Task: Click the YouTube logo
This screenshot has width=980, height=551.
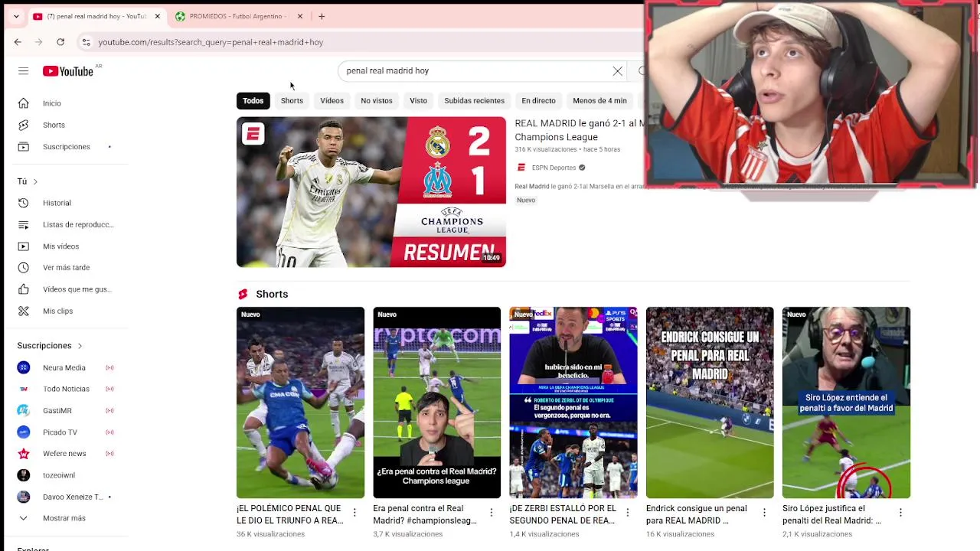Action: pyautogui.click(x=68, y=71)
